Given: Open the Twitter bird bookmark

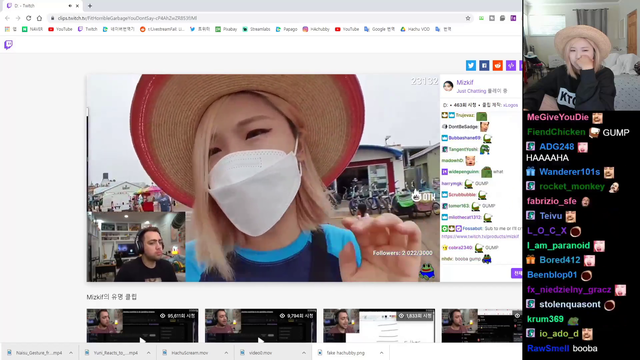Looking at the screenshot, I should tap(200, 29).
